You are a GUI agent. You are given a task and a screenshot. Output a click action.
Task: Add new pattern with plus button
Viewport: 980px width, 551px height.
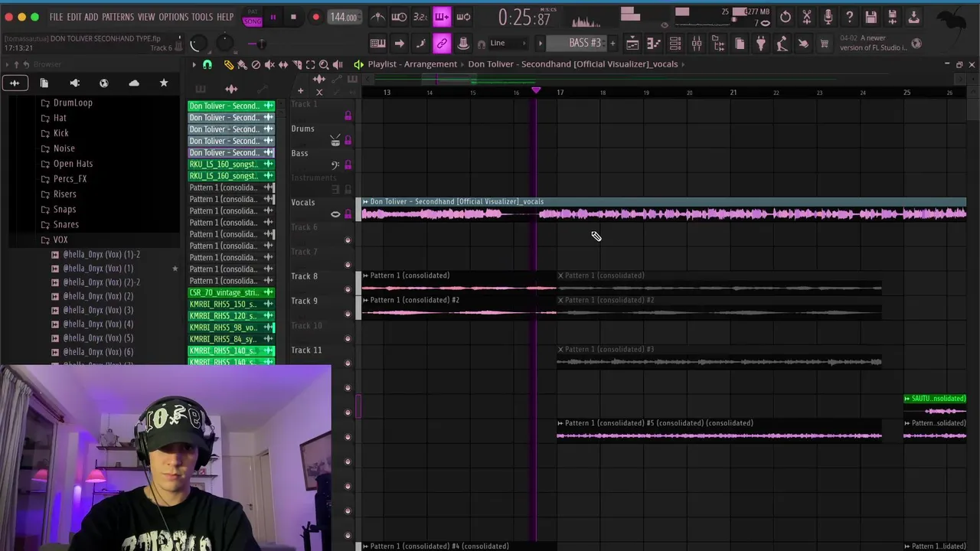612,44
